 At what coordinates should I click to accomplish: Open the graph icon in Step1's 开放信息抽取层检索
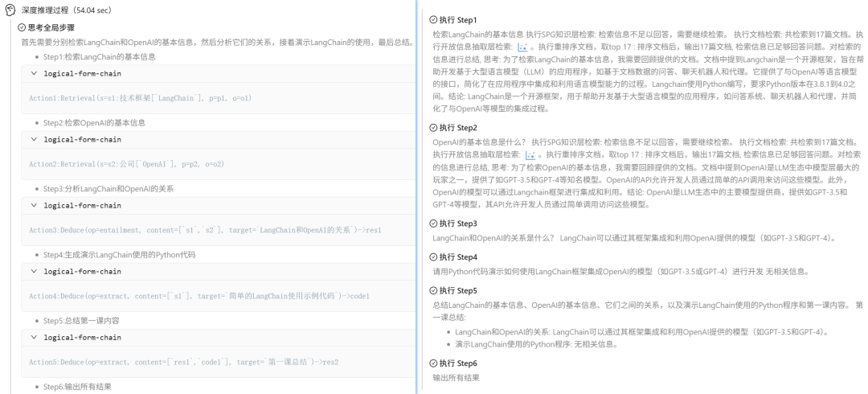click(x=522, y=47)
